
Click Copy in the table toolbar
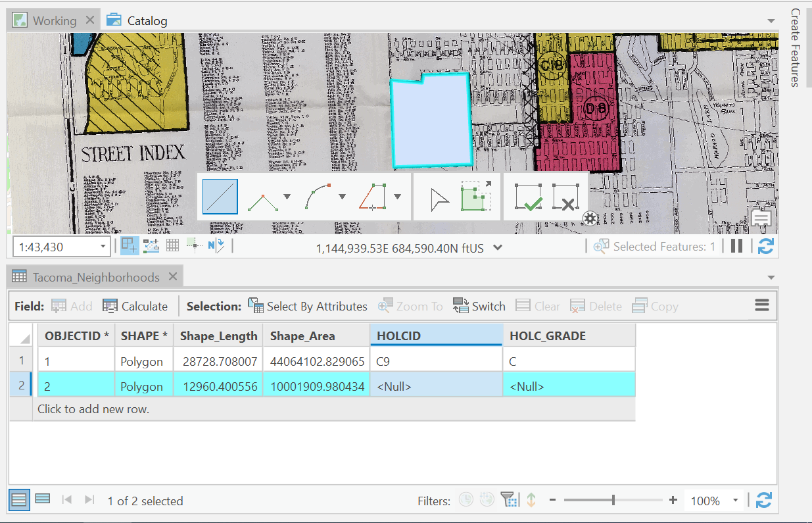click(x=655, y=306)
